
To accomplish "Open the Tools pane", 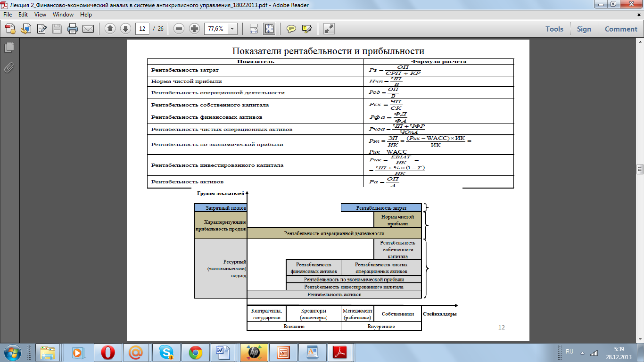I will (554, 29).
